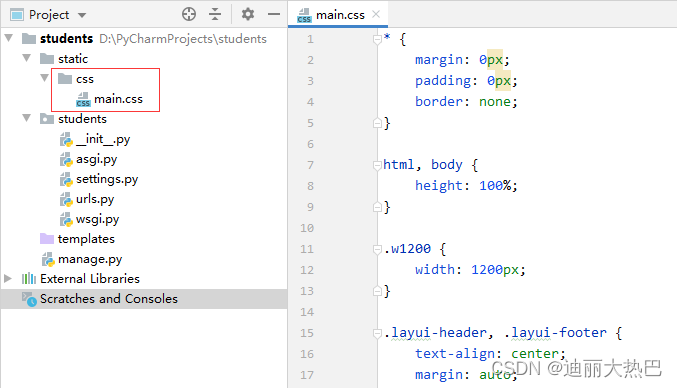
Task: Collapse the students root project folder
Action: (9, 38)
